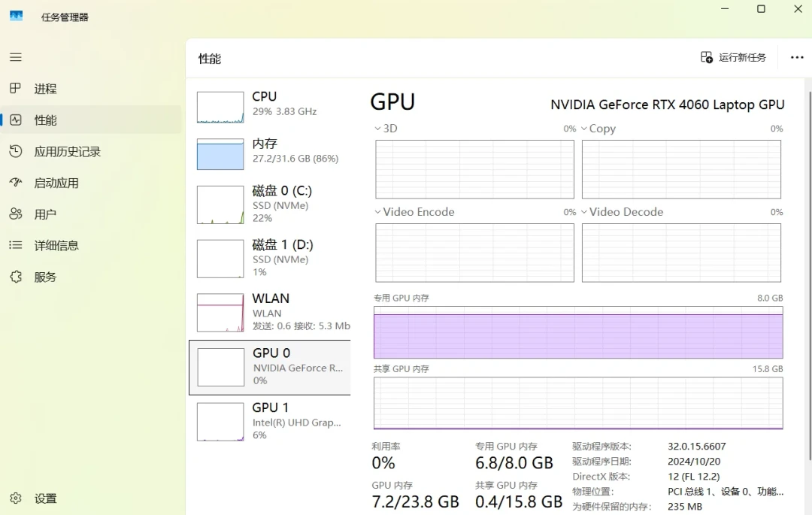
Task: Open the 详细信息 details list icon
Action: tap(16, 245)
